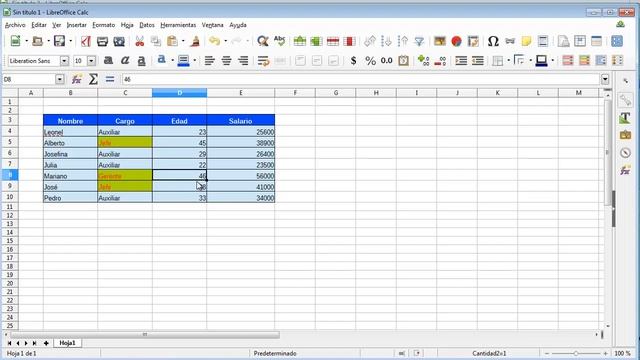The height and width of the screenshot is (360, 640).
Task: Open the Formato menu
Action: pyautogui.click(x=104, y=25)
